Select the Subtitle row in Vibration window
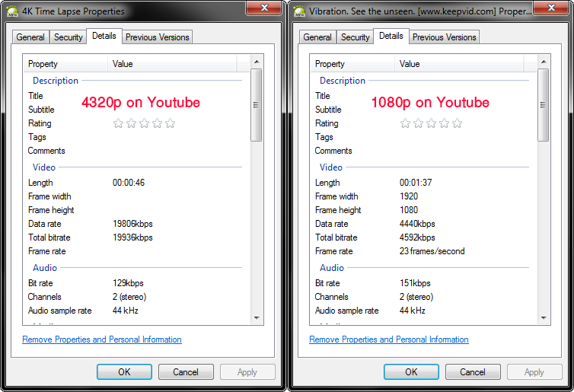574x392 pixels. [x=423, y=110]
